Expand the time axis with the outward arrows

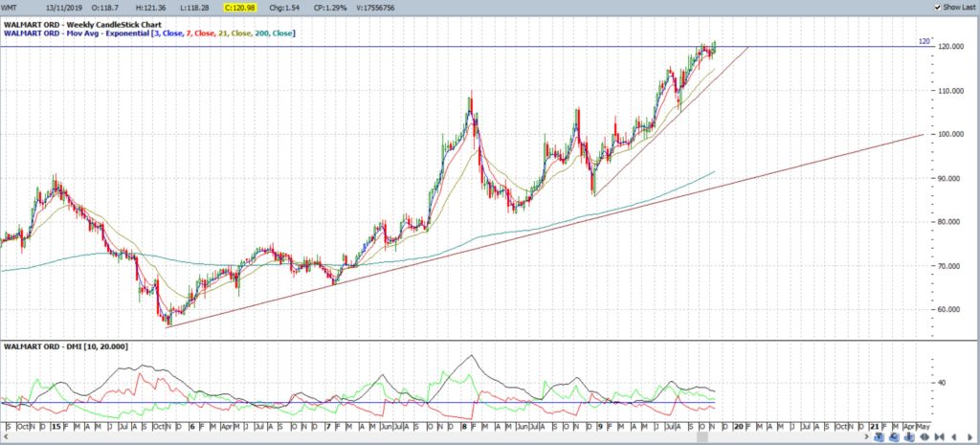[x=924, y=437]
